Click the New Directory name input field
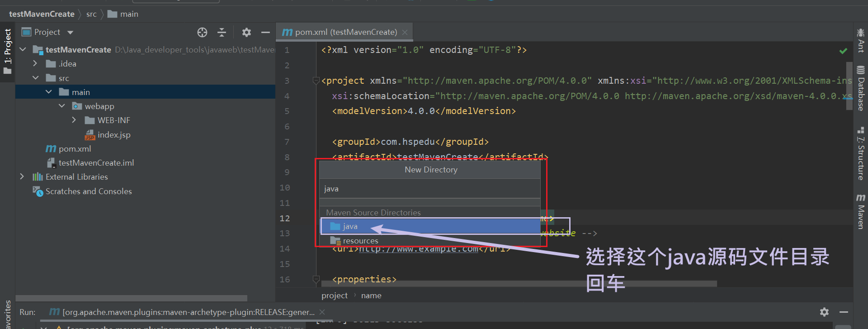Screen dimensions: 868x329 [430, 189]
